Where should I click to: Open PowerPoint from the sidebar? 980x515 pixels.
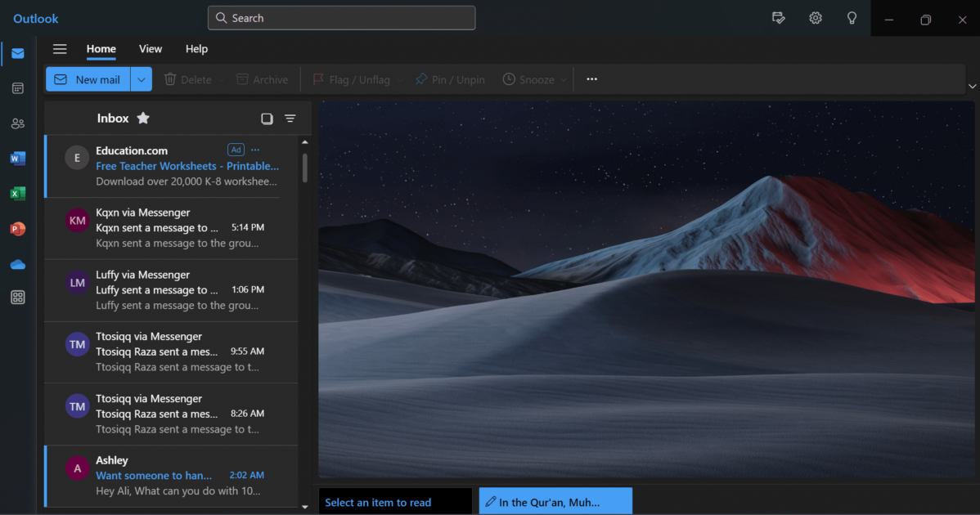(17, 229)
